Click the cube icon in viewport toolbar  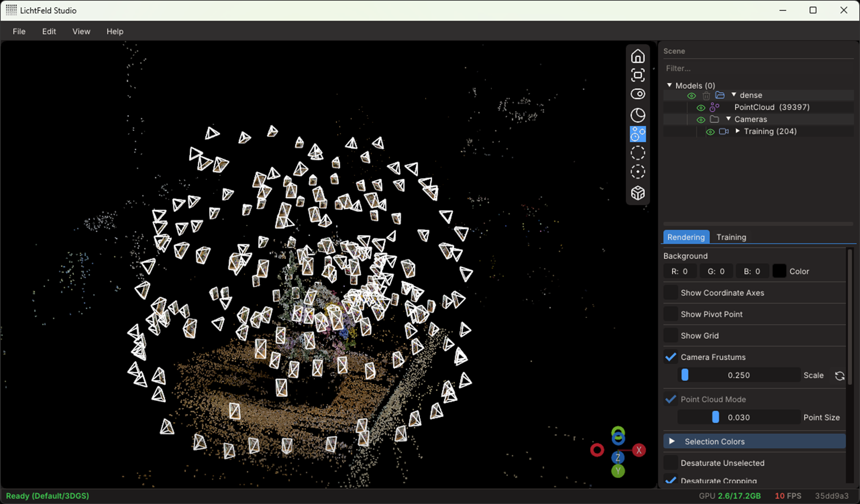coord(638,193)
